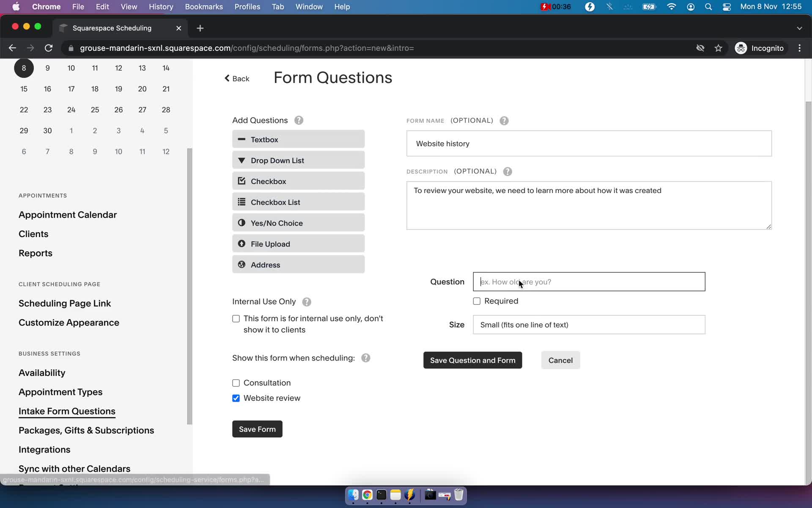Open Finder from the Dock
This screenshot has height=508, width=812.
coord(353,495)
